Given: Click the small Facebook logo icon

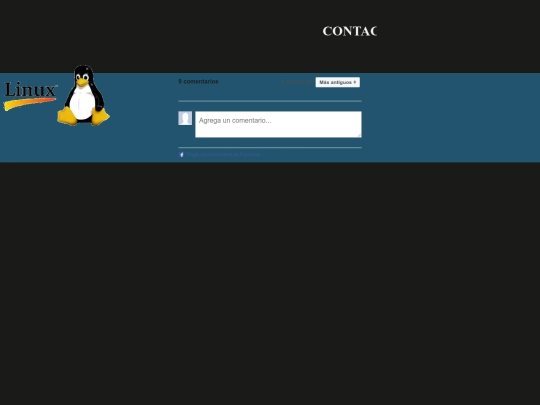Looking at the screenshot, I should click(x=181, y=155).
